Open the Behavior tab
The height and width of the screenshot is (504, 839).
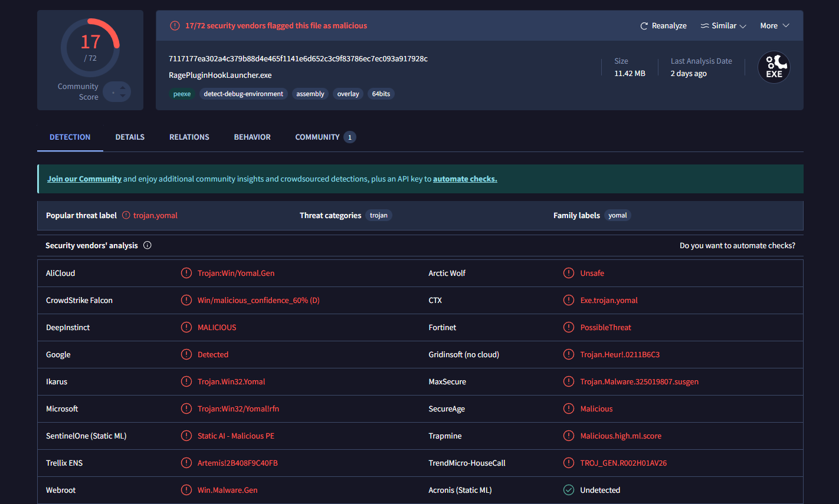(x=252, y=137)
